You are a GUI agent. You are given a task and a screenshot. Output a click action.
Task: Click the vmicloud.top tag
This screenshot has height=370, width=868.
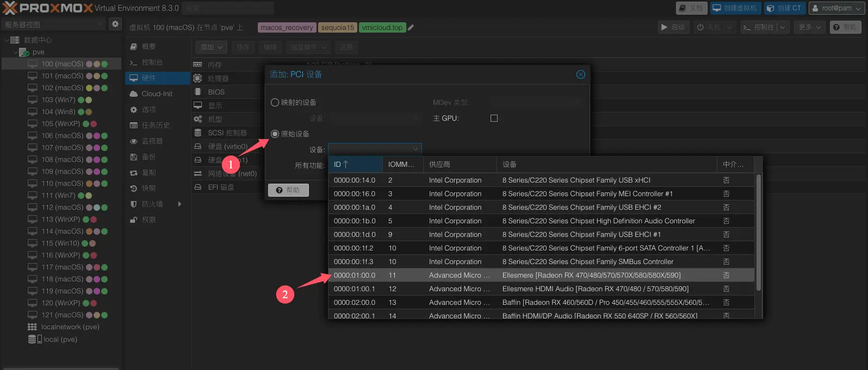pyautogui.click(x=382, y=28)
